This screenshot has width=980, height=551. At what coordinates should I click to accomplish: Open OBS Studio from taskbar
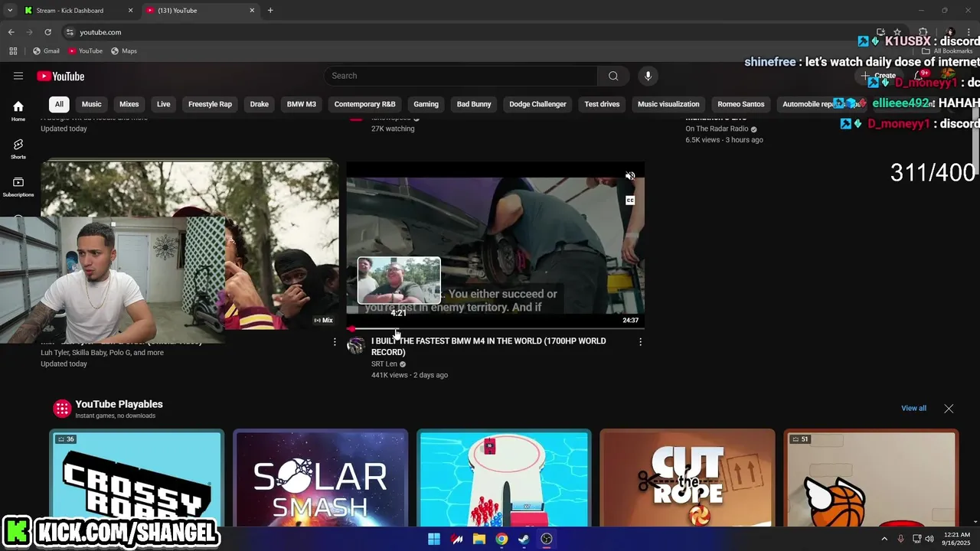tap(547, 539)
